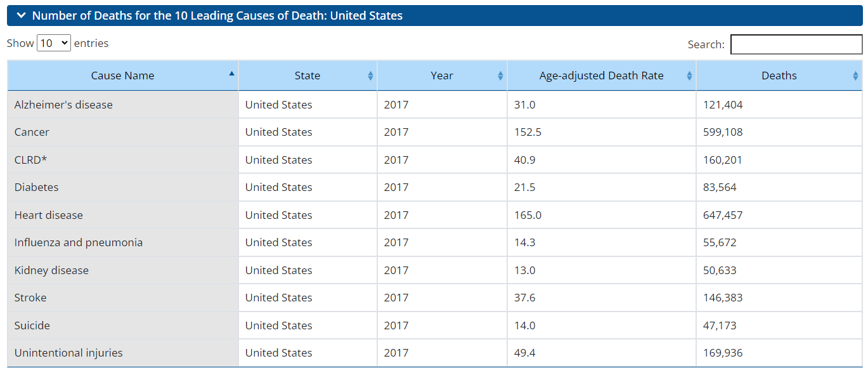This screenshot has height=368, width=868.
Task: Click the 599,108 deaths value
Action: click(x=723, y=132)
